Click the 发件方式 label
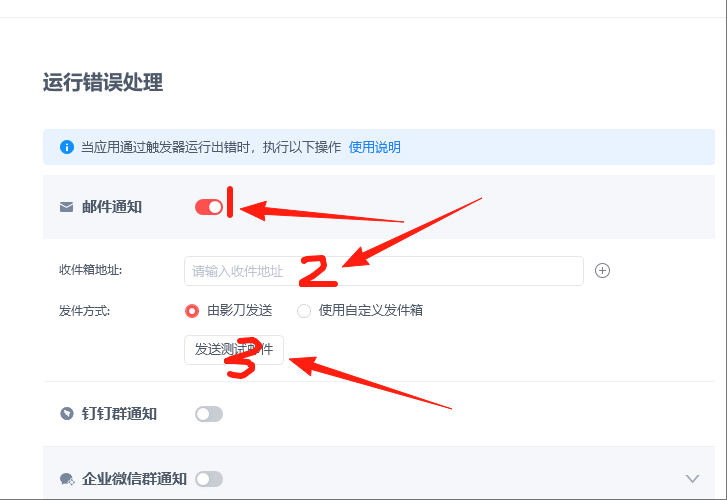 pyautogui.click(x=84, y=311)
